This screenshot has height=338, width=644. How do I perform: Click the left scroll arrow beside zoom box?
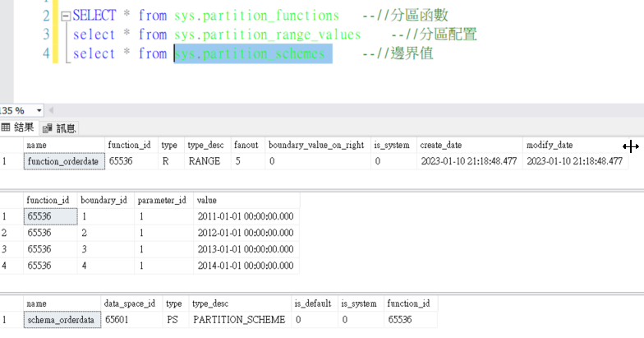click(51, 110)
